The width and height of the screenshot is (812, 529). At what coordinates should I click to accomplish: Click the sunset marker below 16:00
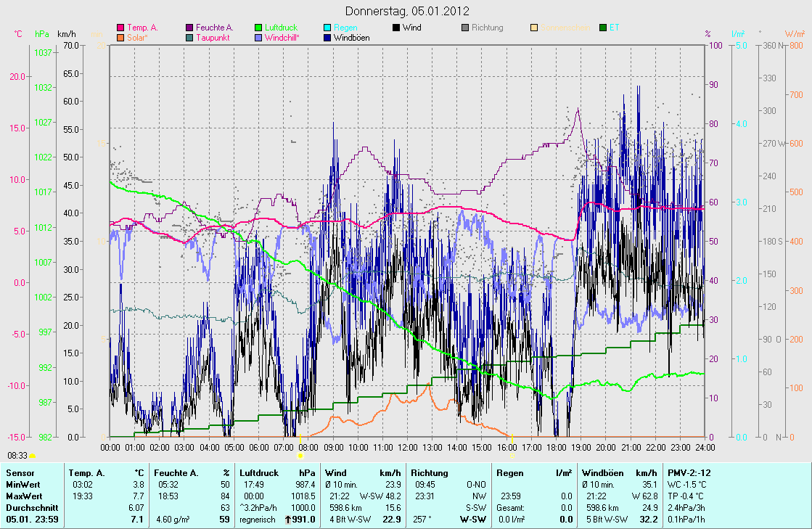512,456
